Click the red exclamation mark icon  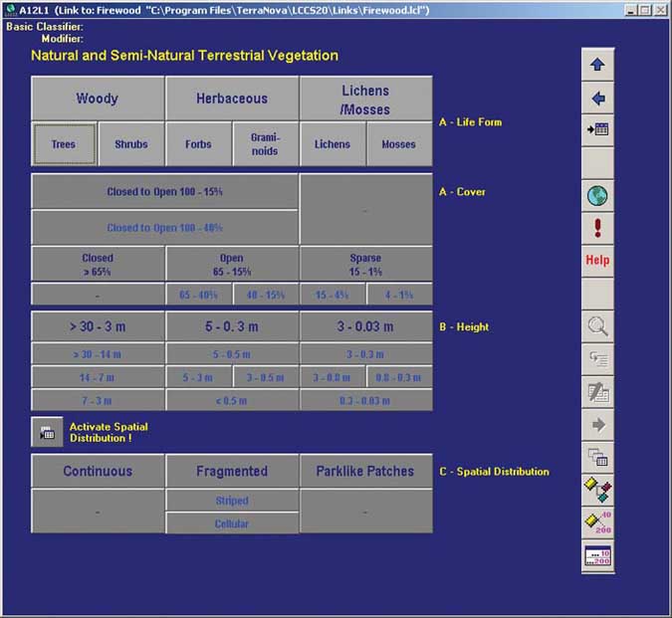[598, 228]
